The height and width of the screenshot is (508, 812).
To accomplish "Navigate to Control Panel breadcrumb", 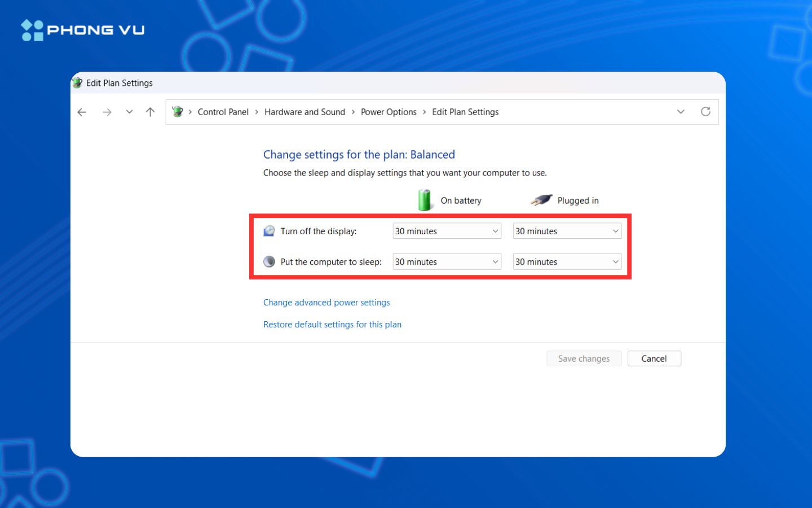I will 223,112.
